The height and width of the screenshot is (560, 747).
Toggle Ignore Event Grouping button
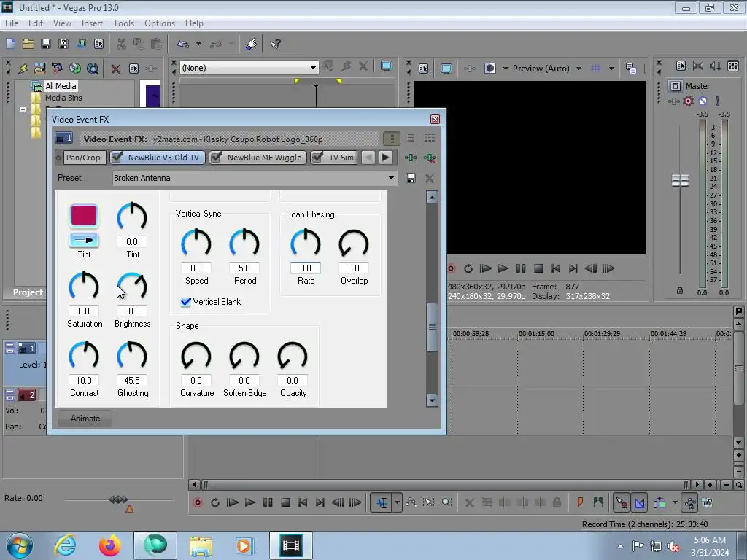point(708,502)
